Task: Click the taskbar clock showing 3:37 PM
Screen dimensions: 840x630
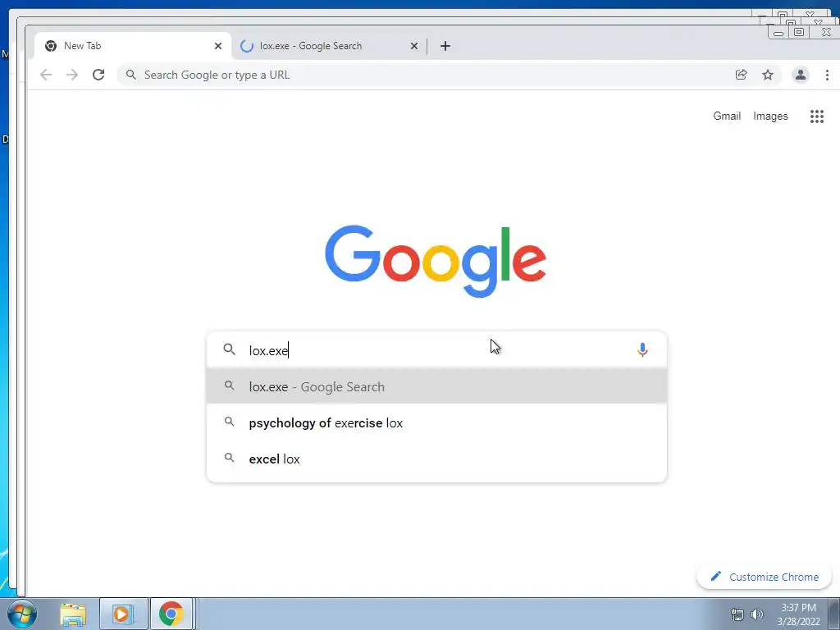Action: (798, 614)
